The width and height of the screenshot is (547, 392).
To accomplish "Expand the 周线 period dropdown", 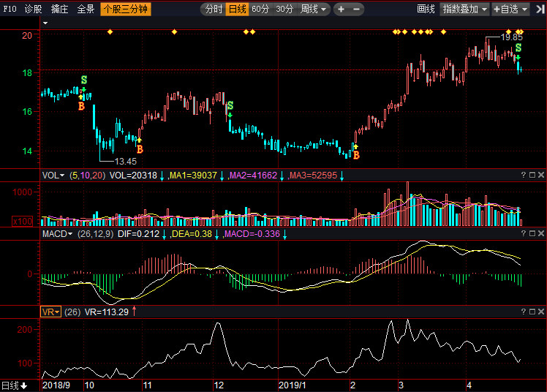I will tap(314, 10).
